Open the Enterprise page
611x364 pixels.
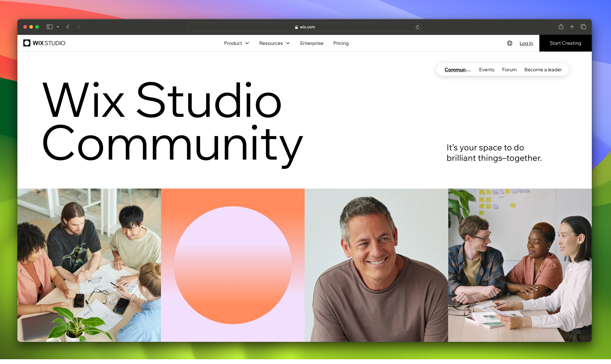coord(311,43)
